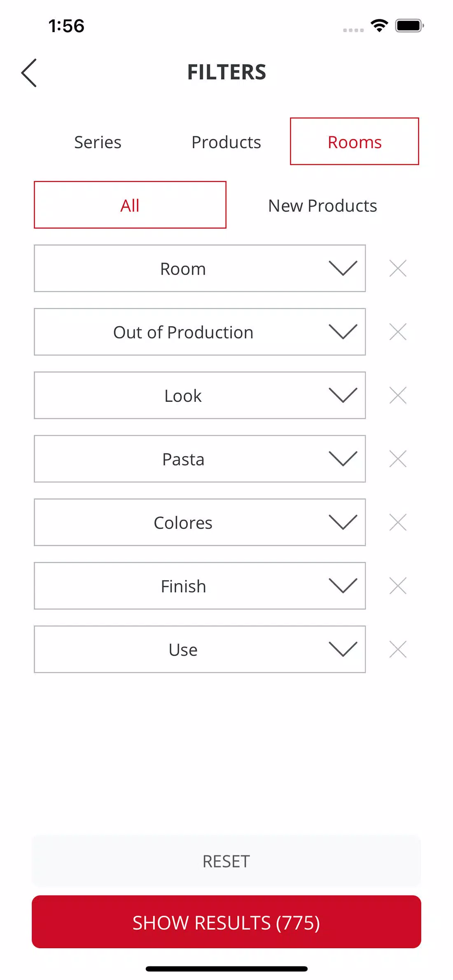Select the Rooms tab
The width and height of the screenshot is (453, 980).
(x=355, y=142)
